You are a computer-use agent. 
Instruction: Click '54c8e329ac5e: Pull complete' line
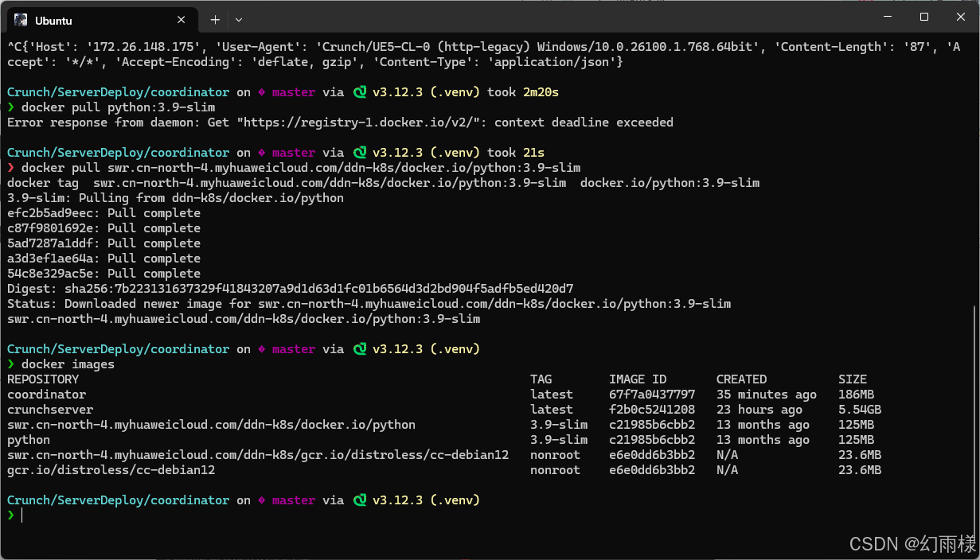coord(103,274)
